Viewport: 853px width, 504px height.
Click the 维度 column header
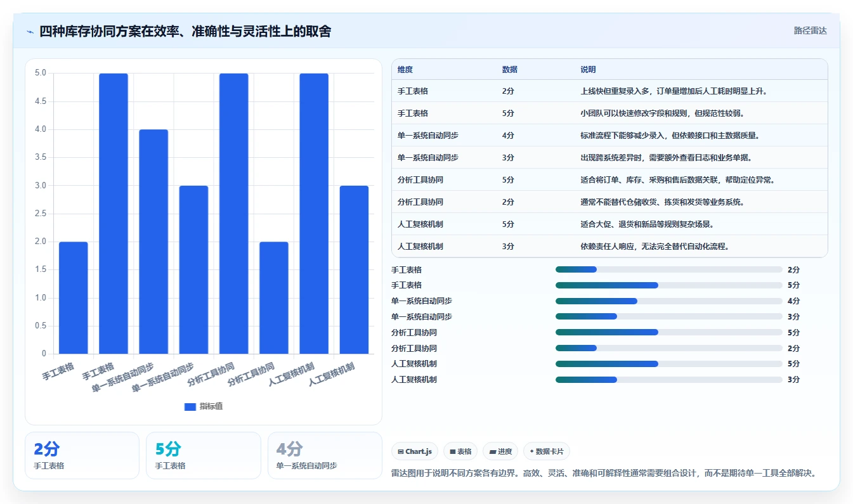tap(405, 70)
